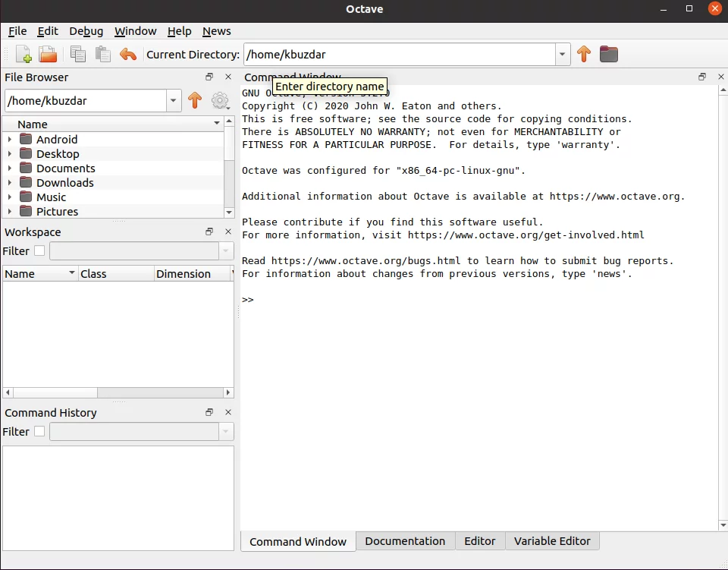Expand the Desktop folder tree node
The image size is (728, 570).
pos(10,153)
